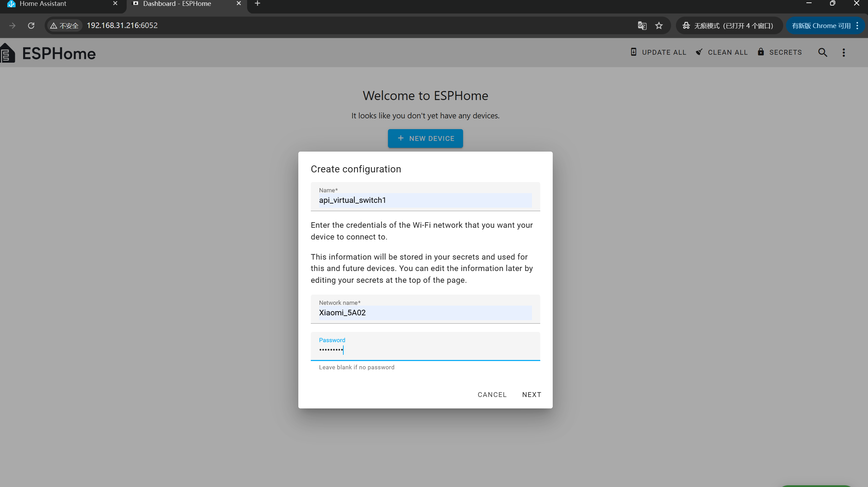Click the ESPHome logo icon
The image size is (868, 487).
pos(8,53)
